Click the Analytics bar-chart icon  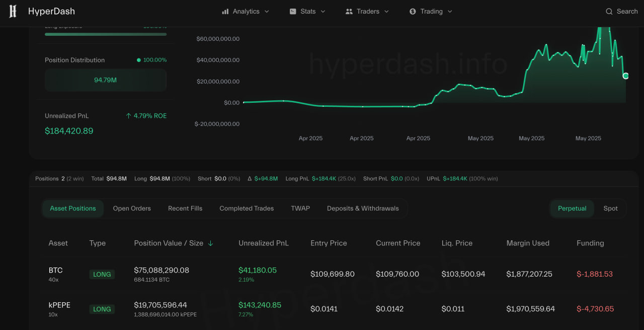click(225, 11)
